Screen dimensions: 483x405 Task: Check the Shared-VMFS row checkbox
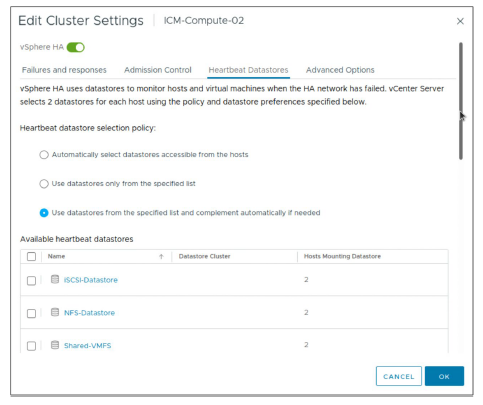click(x=31, y=346)
